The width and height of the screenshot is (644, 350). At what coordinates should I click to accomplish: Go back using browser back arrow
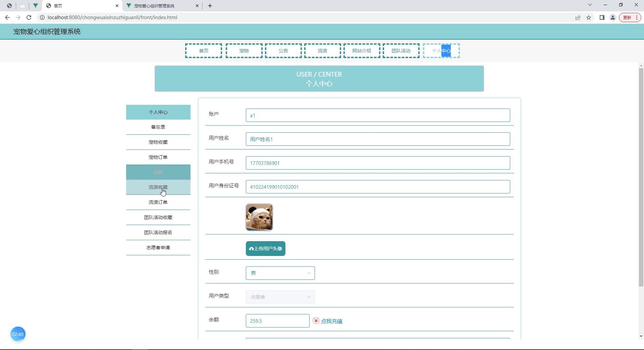[x=7, y=17]
